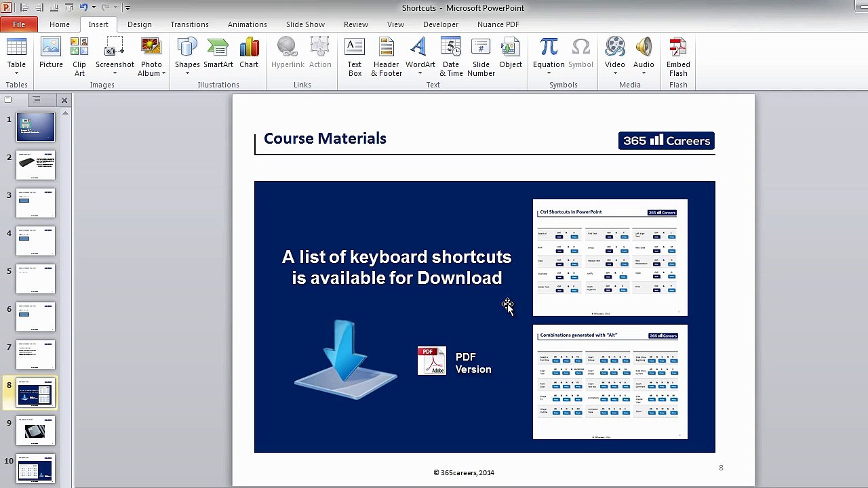Image resolution: width=868 pixels, height=488 pixels.
Task: Click the Align Top quick access icon
Action: 69,7
